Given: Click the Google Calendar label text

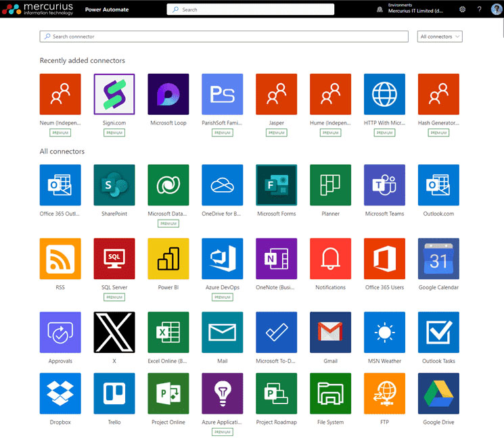Looking at the screenshot, I should tap(438, 287).
